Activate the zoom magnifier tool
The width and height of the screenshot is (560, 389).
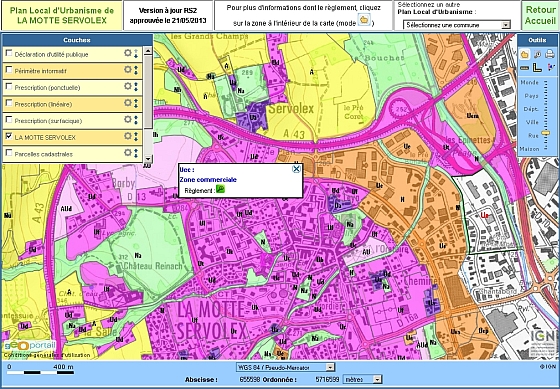[x=538, y=55]
